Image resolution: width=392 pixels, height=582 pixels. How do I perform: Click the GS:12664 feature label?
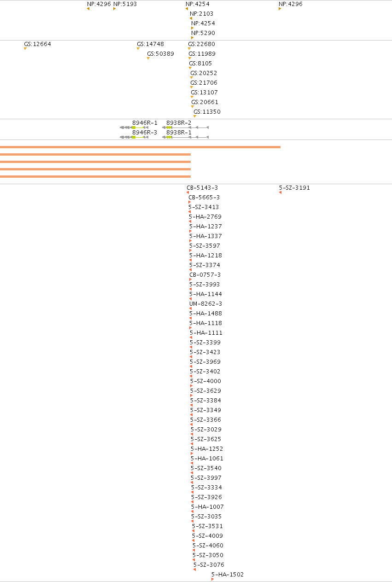[37, 44]
